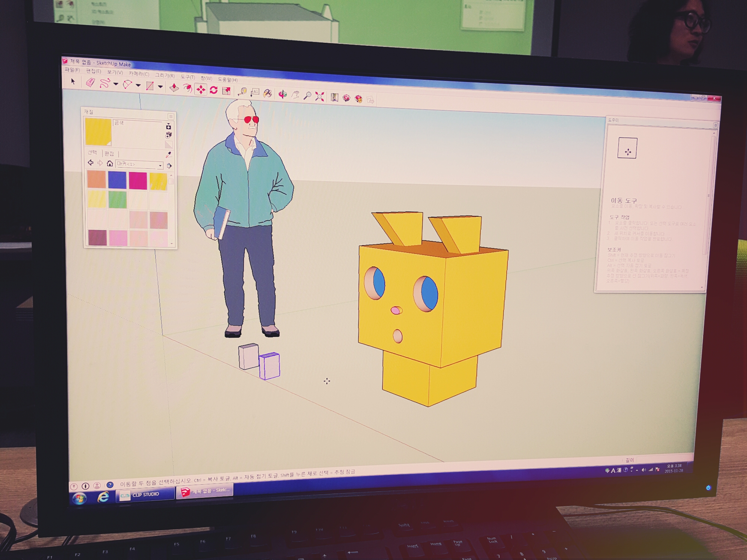Choose the green marker swatch

(x=117, y=200)
